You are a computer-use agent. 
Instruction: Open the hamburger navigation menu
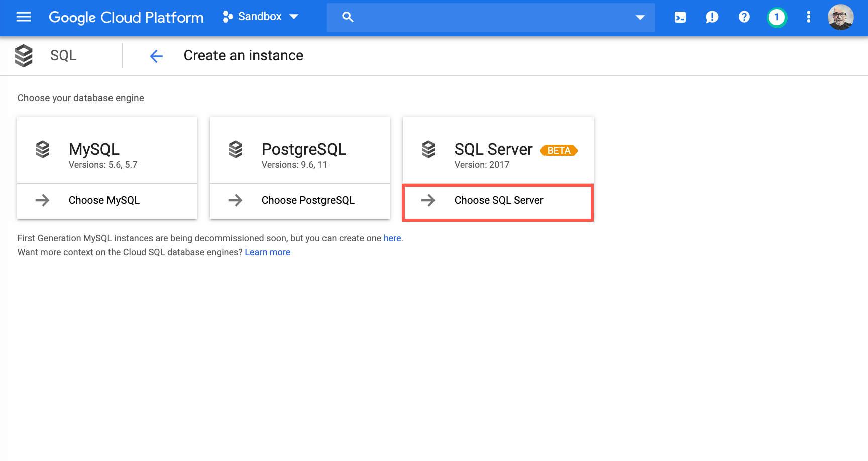pyautogui.click(x=24, y=17)
